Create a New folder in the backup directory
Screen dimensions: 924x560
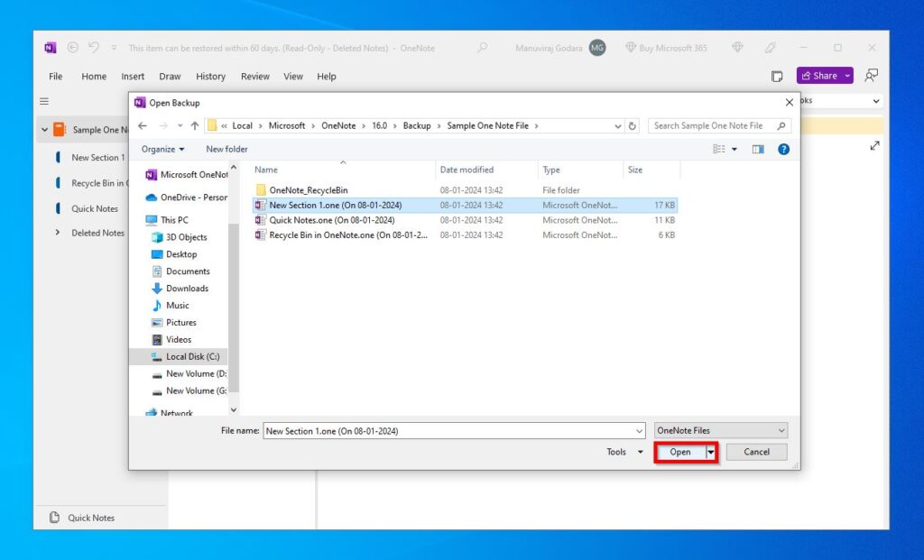point(226,149)
